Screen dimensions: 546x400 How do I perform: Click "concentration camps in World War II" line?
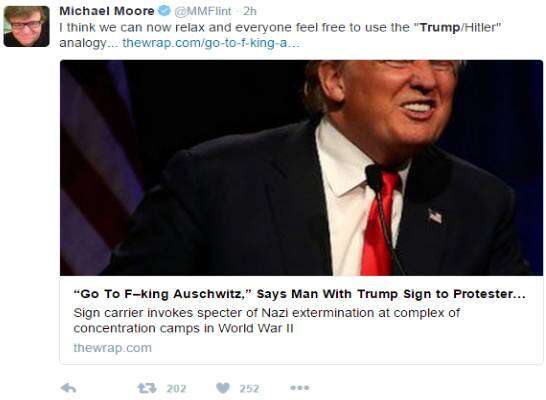pyautogui.click(x=184, y=328)
